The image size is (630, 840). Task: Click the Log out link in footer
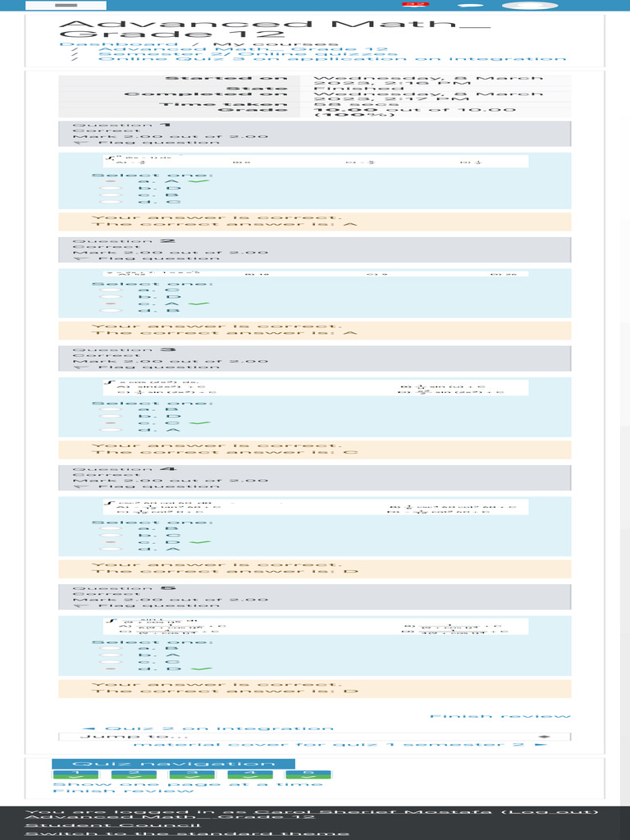[550, 811]
